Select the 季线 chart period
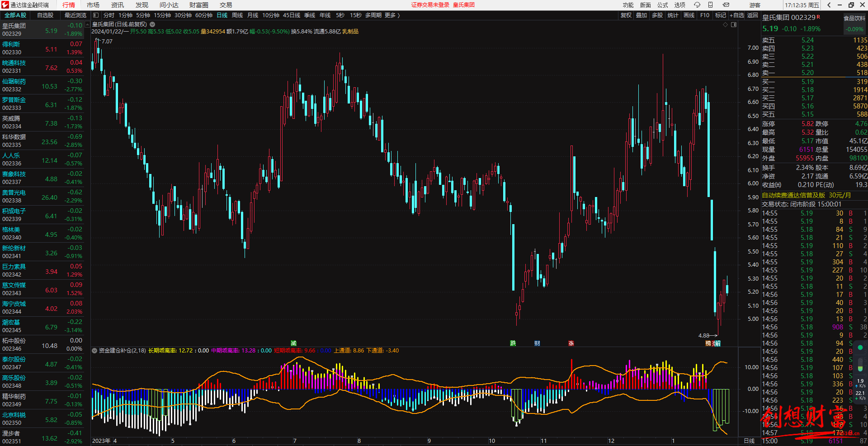The width and height of the screenshot is (868, 446). [310, 15]
